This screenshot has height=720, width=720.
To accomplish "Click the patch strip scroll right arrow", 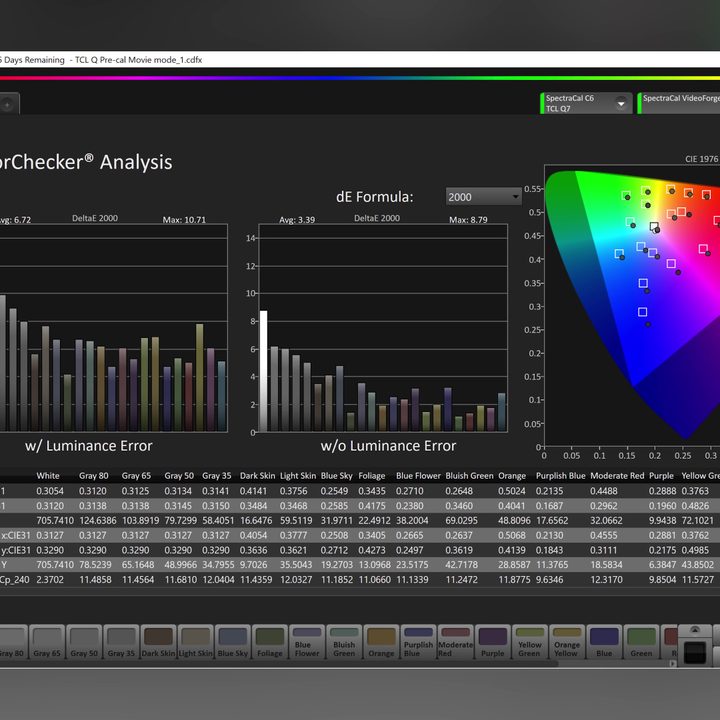I will coord(673,664).
